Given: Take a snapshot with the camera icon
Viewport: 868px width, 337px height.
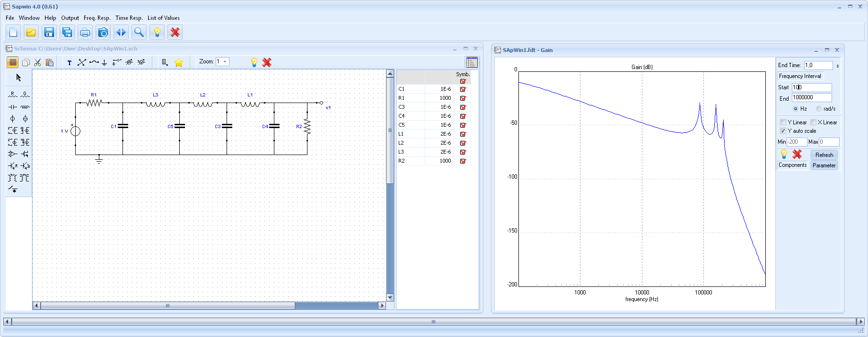Looking at the screenshot, I should (x=103, y=32).
